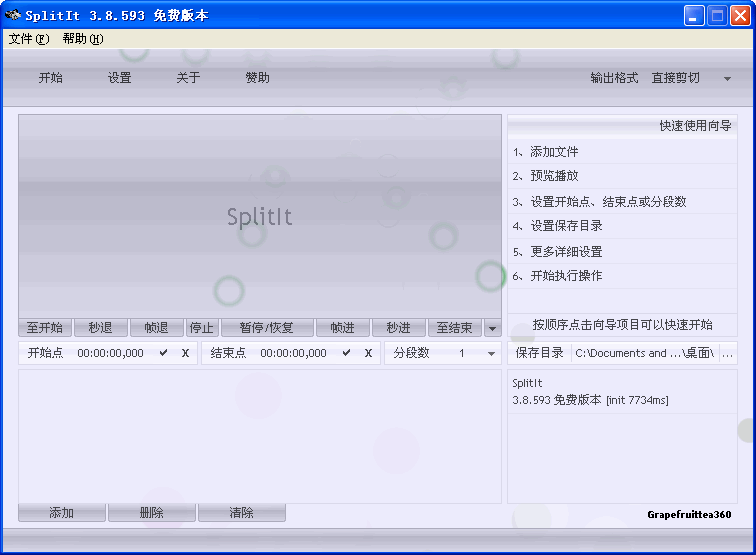Browse save directory with ... button
Screen dimensions: 756x555
(x=728, y=353)
